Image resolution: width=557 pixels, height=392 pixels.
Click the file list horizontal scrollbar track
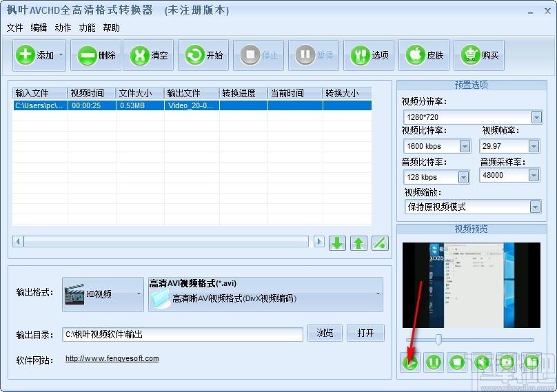[166, 242]
